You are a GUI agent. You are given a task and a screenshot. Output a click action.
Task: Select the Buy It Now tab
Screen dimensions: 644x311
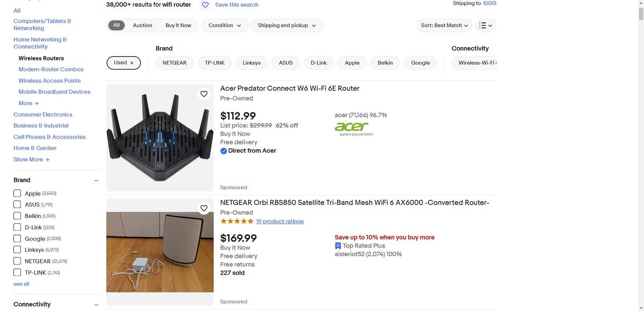(178, 25)
